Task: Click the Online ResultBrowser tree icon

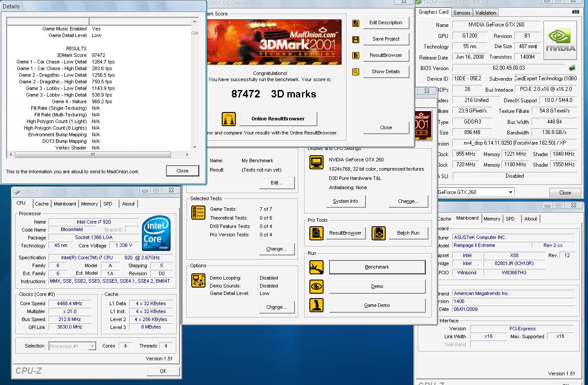Action: point(228,119)
